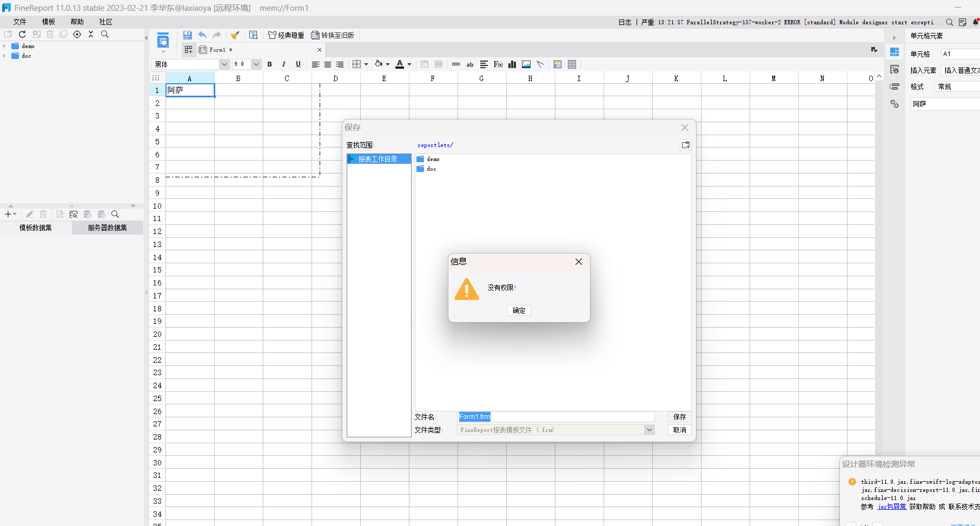Insert an image into the cell

(x=526, y=64)
